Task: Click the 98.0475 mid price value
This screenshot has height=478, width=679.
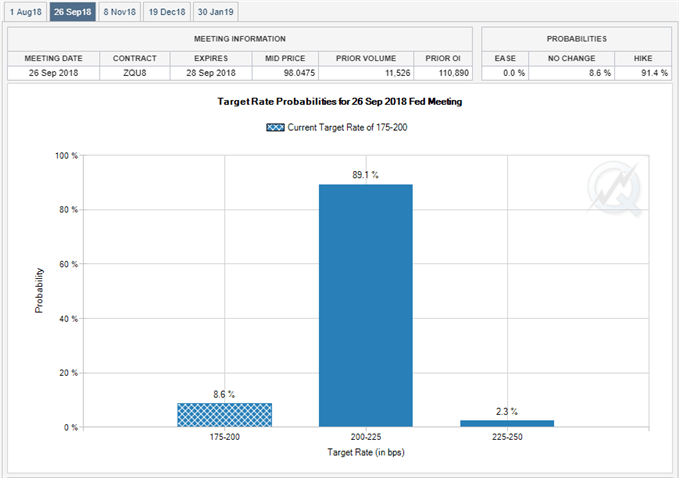Action: pos(299,73)
